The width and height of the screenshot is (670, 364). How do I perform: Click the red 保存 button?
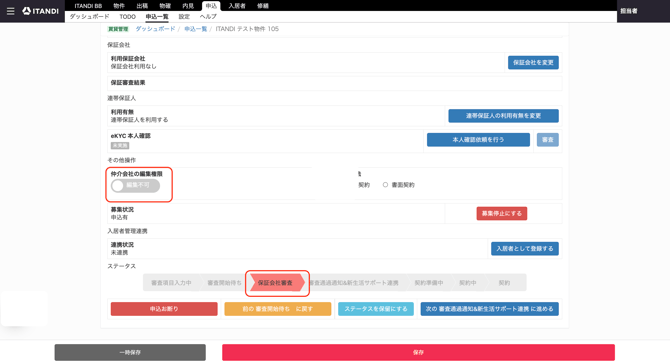point(418,352)
